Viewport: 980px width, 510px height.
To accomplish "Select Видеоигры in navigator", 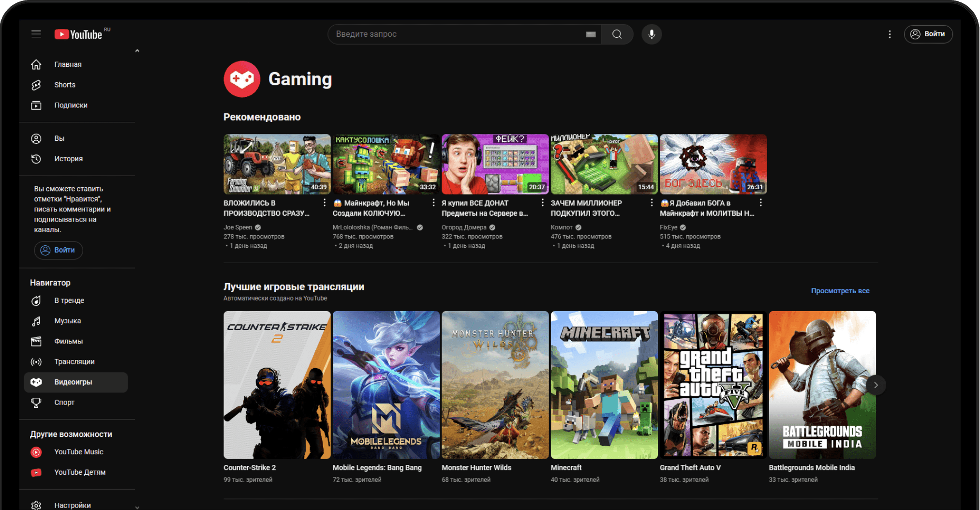I will 76,382.
